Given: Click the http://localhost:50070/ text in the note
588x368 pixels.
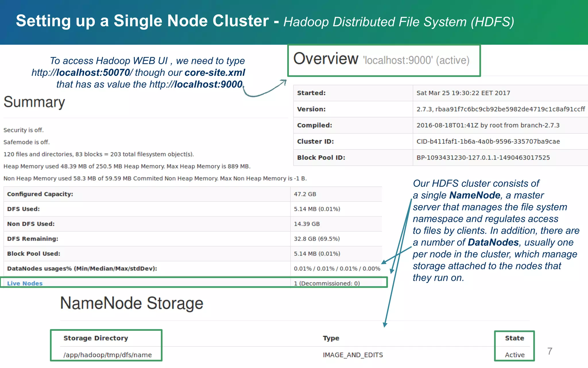Looking at the screenshot, I should point(82,72).
